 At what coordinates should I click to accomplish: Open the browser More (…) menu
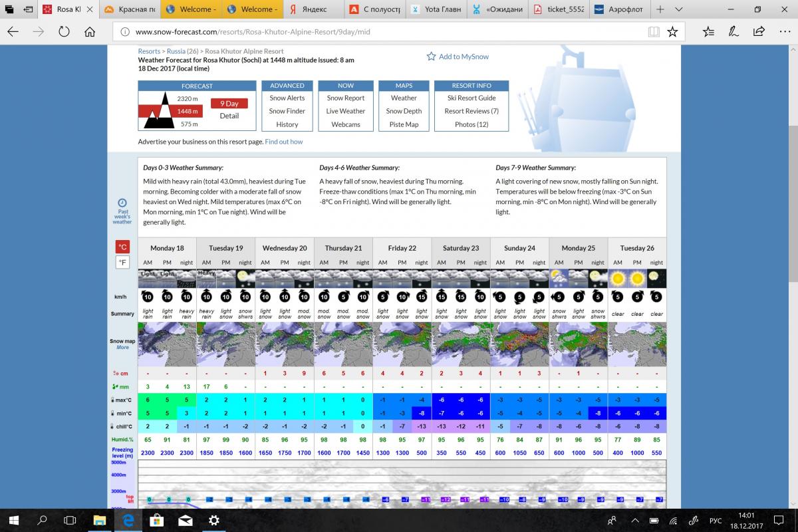click(x=783, y=31)
